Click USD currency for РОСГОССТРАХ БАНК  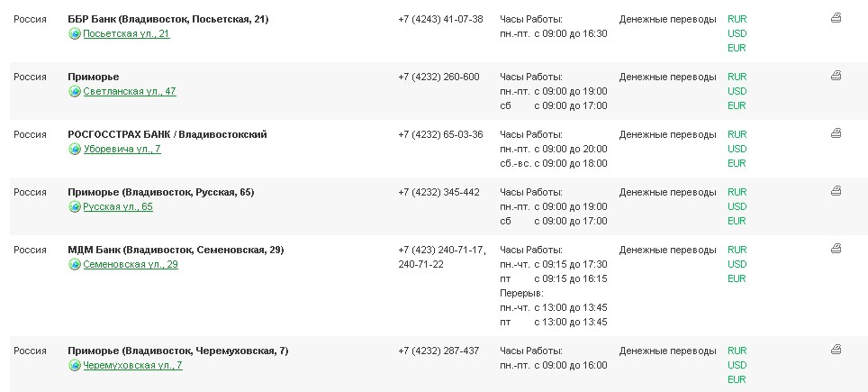click(x=737, y=149)
